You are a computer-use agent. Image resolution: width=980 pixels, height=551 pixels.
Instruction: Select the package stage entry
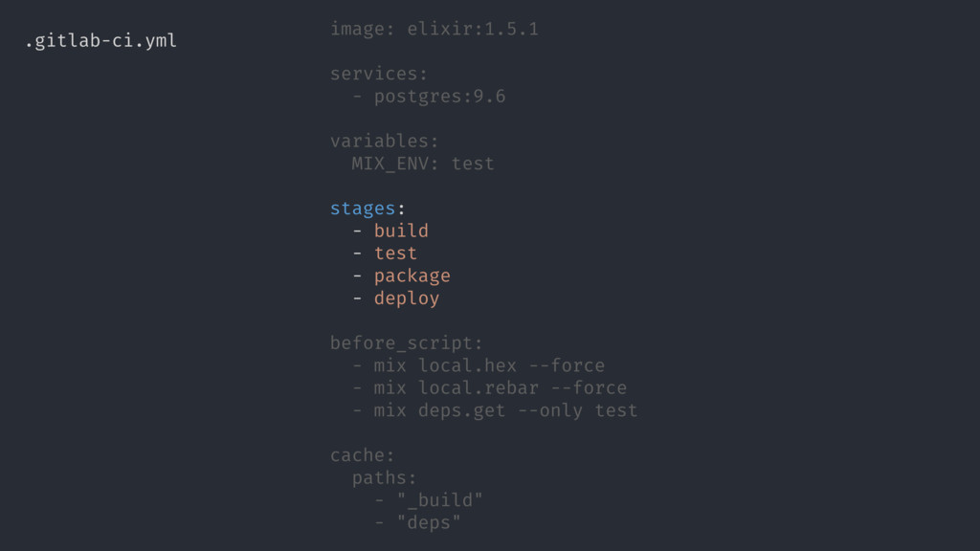[x=412, y=276]
